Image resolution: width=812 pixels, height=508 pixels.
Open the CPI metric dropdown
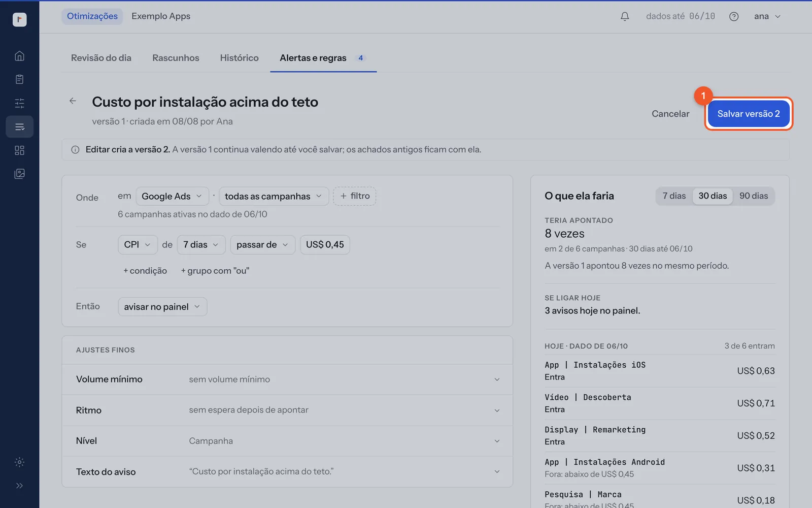click(138, 245)
